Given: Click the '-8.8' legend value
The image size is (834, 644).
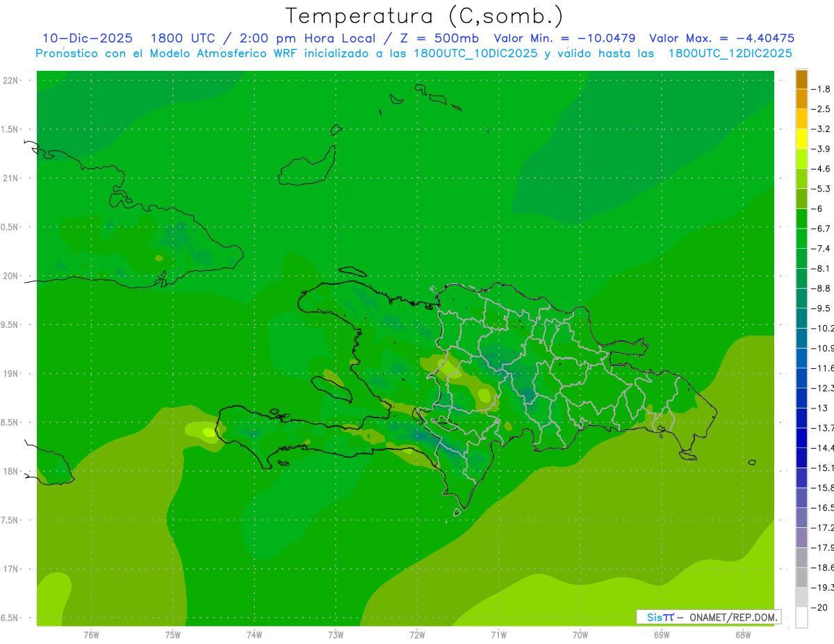Looking at the screenshot, I should 821,288.
